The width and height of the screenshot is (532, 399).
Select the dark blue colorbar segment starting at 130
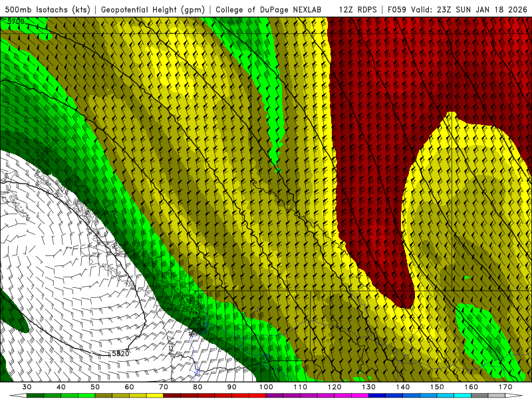point(377,396)
